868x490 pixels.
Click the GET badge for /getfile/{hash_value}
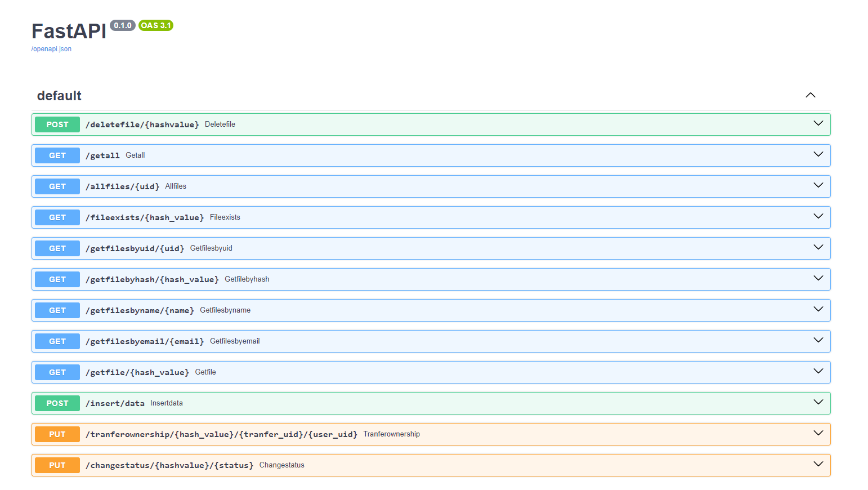(x=57, y=372)
